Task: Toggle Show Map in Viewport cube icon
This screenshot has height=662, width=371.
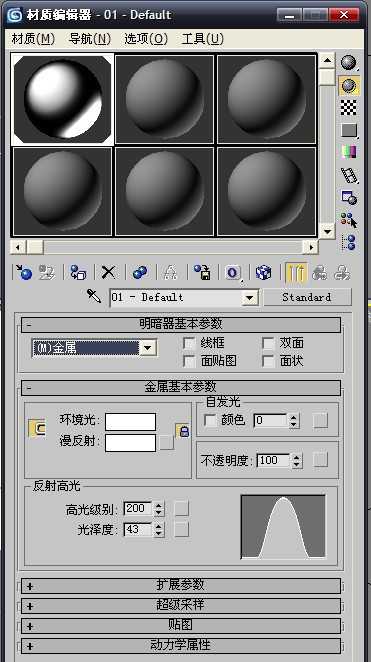Action: coord(263,273)
